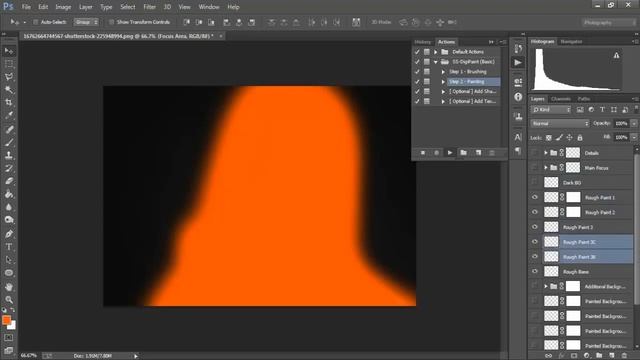Enable Show Transform Controls checkbox
The height and width of the screenshot is (360, 640).
(111, 22)
